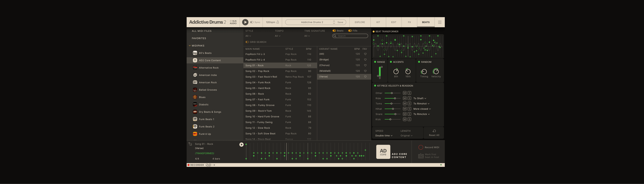
Task: Toggle the BEAT TRANSFORMER power dot
Action: [x=374, y=31]
